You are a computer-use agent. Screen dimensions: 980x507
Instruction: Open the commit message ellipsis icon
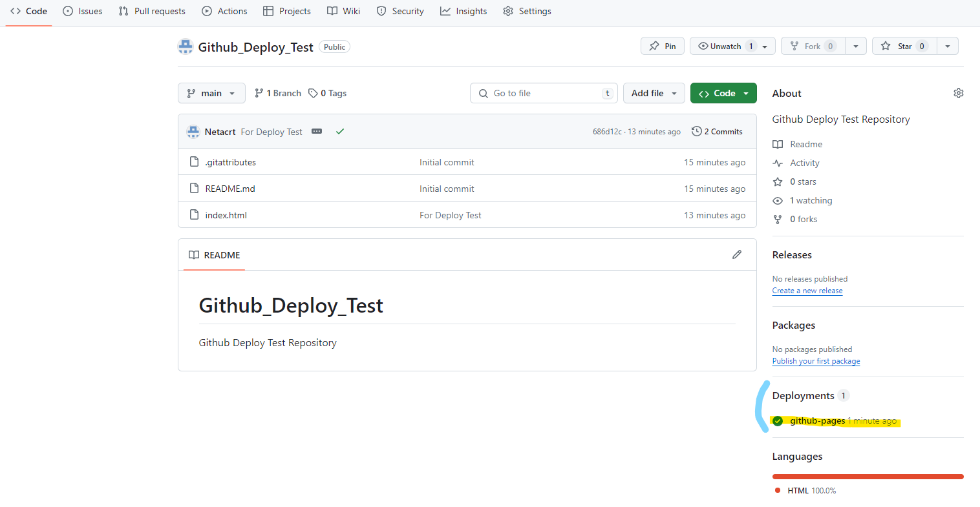pos(316,131)
